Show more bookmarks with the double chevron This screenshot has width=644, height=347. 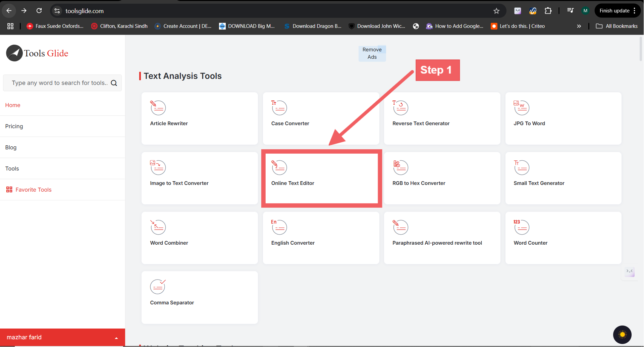[579, 26]
